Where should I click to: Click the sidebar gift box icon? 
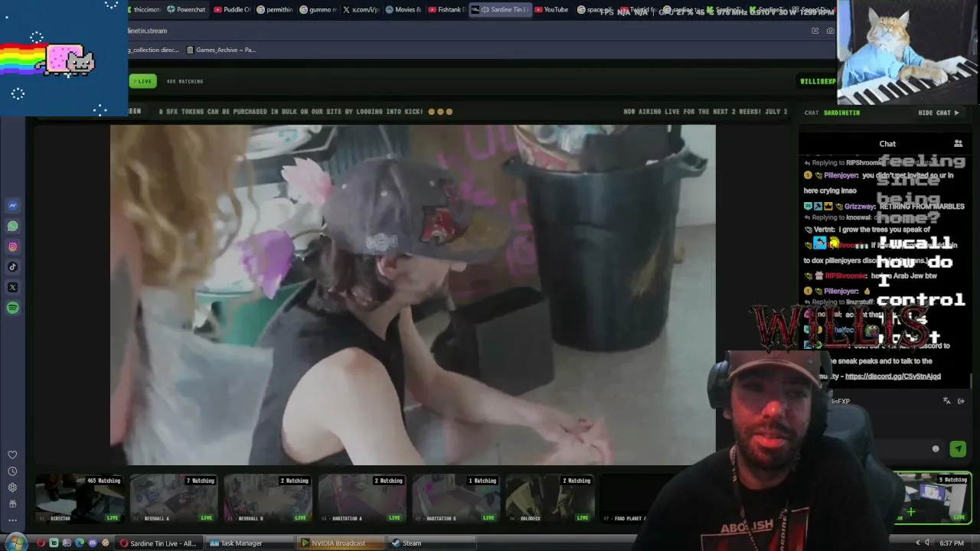[x=12, y=504]
